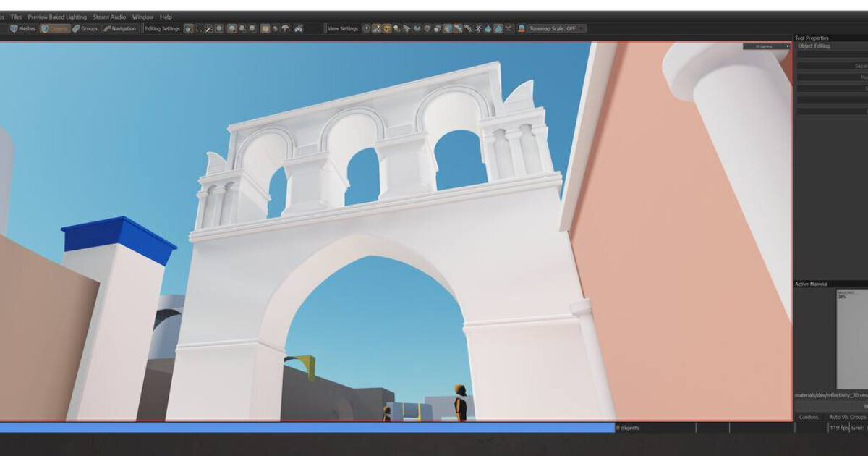Switch to Groups selection mode
Image resolution: width=868 pixels, height=456 pixels.
point(85,29)
